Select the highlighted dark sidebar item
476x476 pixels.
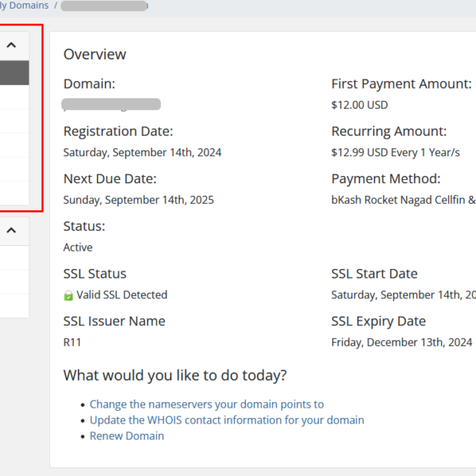14,73
